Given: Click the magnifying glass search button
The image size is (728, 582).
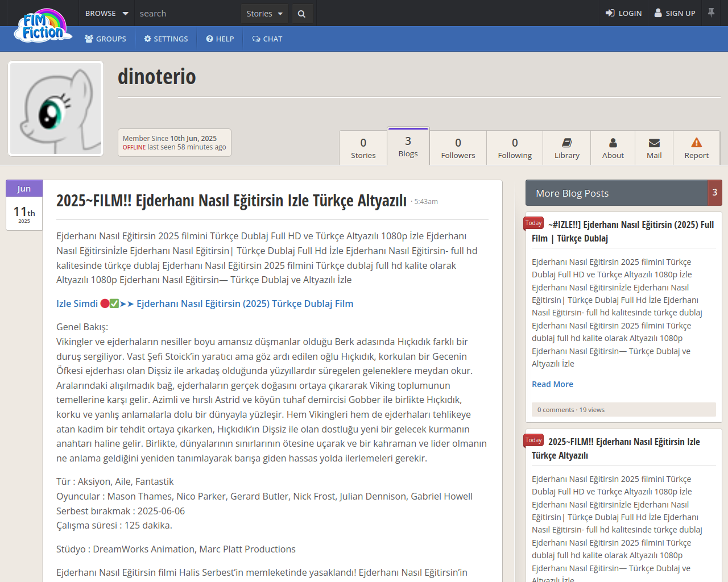Looking at the screenshot, I should tap(301, 14).
